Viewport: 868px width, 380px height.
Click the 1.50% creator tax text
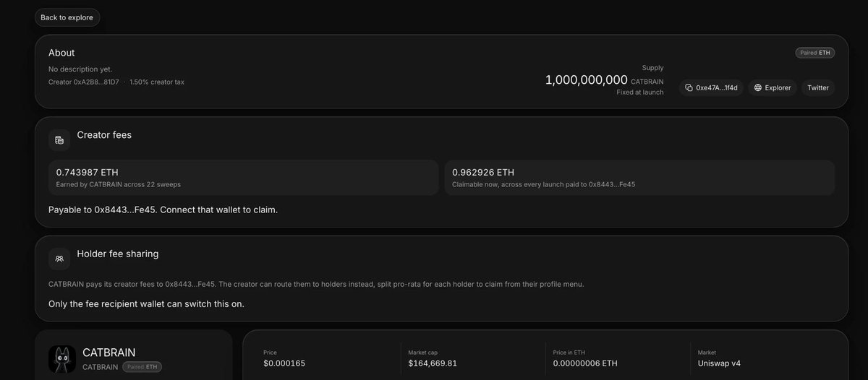click(157, 82)
